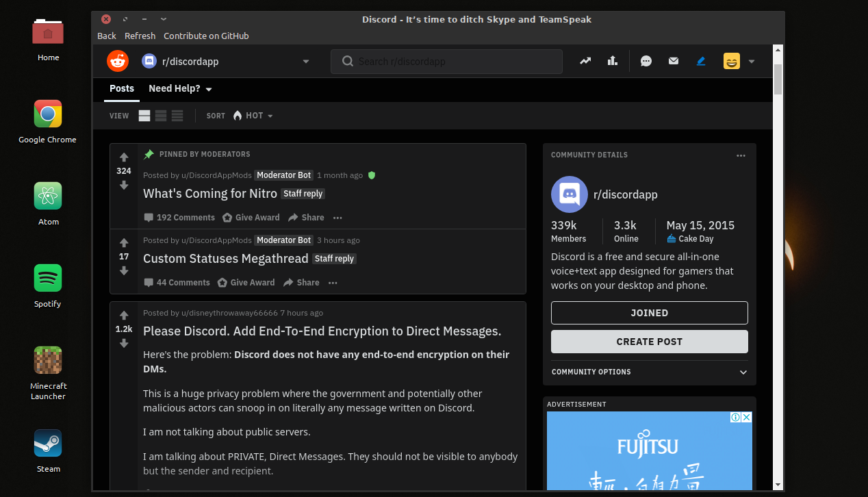Expand the r/discordapp community selector dropdown
The width and height of the screenshot is (868, 497).
(x=306, y=61)
